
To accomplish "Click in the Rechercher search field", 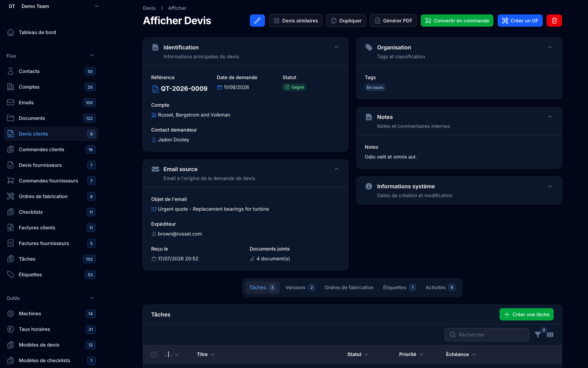I will [x=487, y=335].
